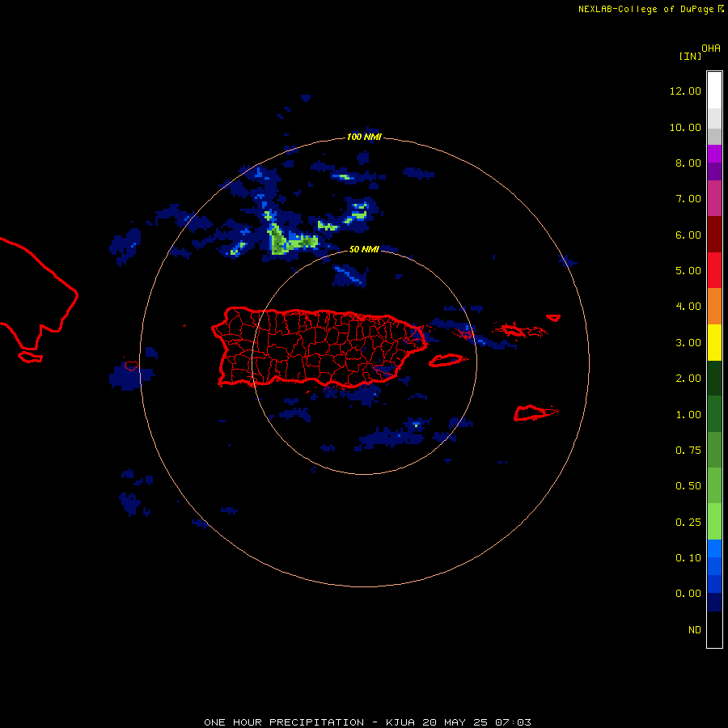This screenshot has height=728, width=728.
Task: Click the 7.00 legend value
Action: [688, 199]
